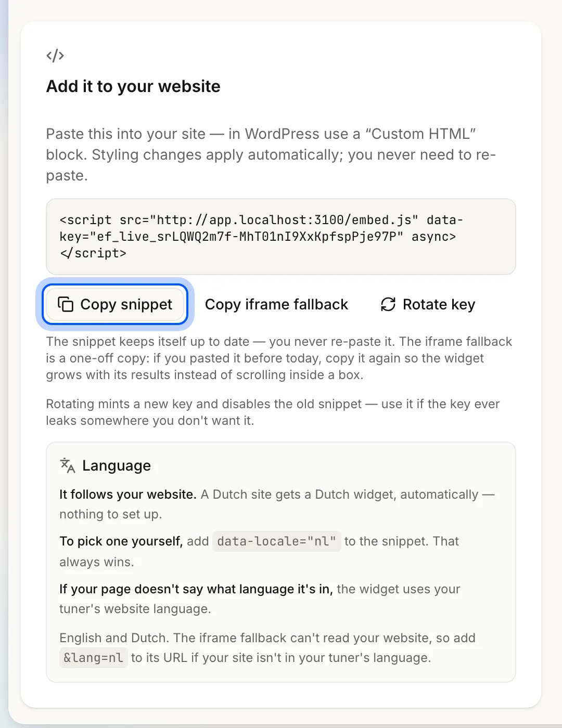Click the Rotate key button
The height and width of the screenshot is (728, 562).
(x=428, y=304)
